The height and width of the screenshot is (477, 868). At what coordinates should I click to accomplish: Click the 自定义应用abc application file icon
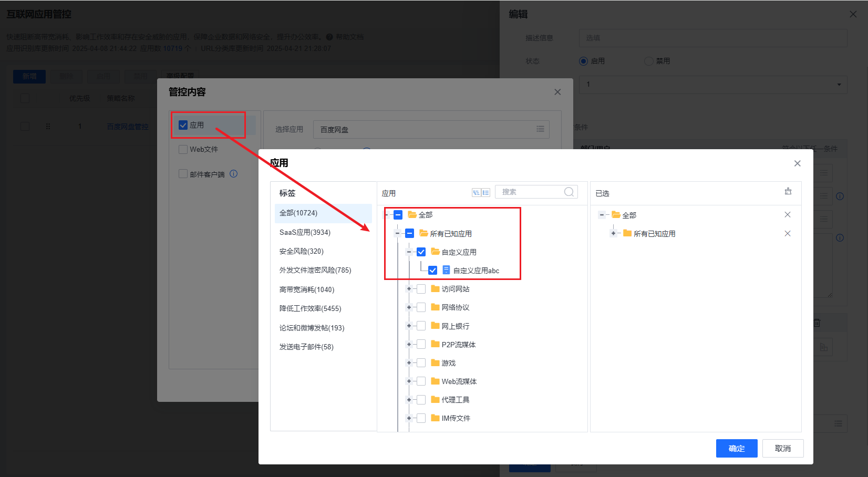[x=446, y=271]
